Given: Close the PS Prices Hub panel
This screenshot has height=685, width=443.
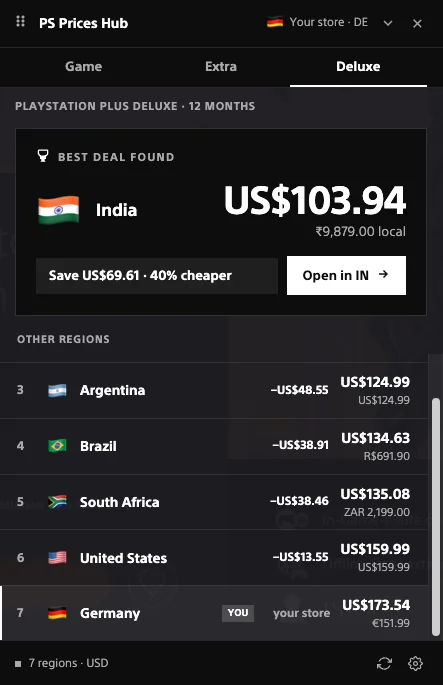Looking at the screenshot, I should (x=417, y=24).
